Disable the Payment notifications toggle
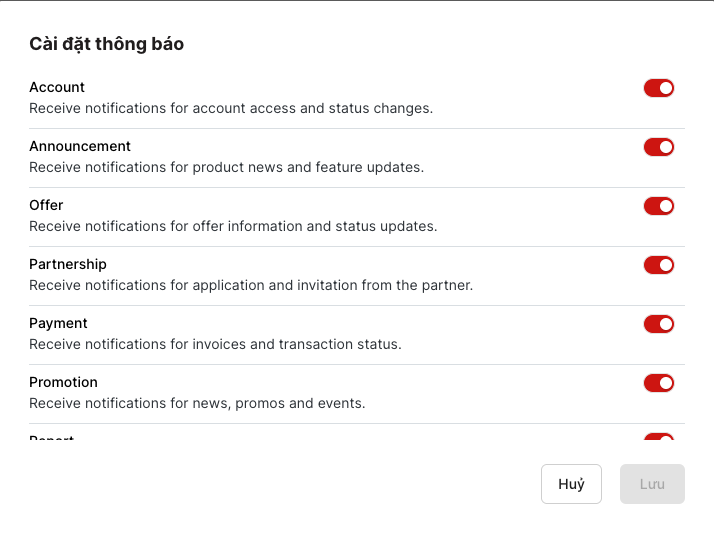714x534 pixels. click(x=659, y=324)
